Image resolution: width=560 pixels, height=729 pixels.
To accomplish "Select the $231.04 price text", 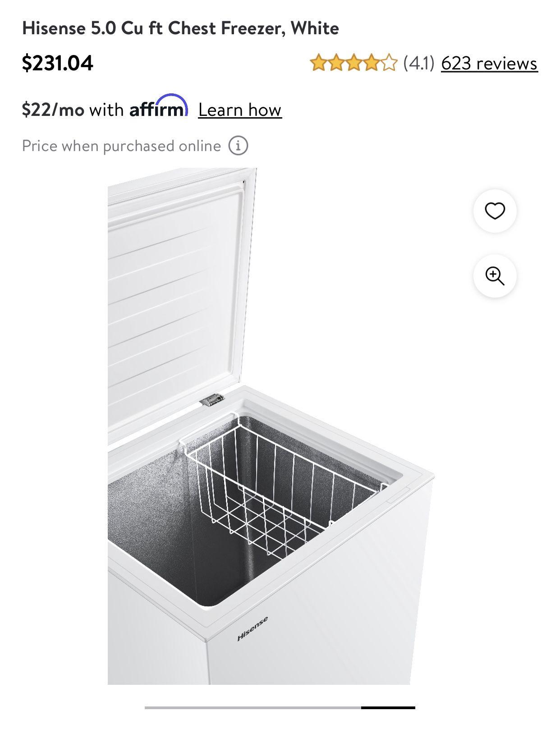I will click(x=58, y=63).
